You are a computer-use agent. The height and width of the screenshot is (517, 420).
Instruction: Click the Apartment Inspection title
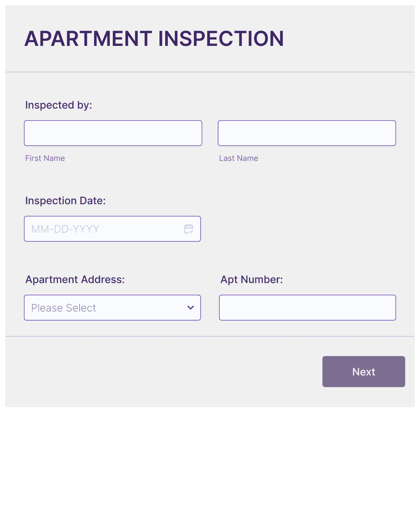click(154, 38)
